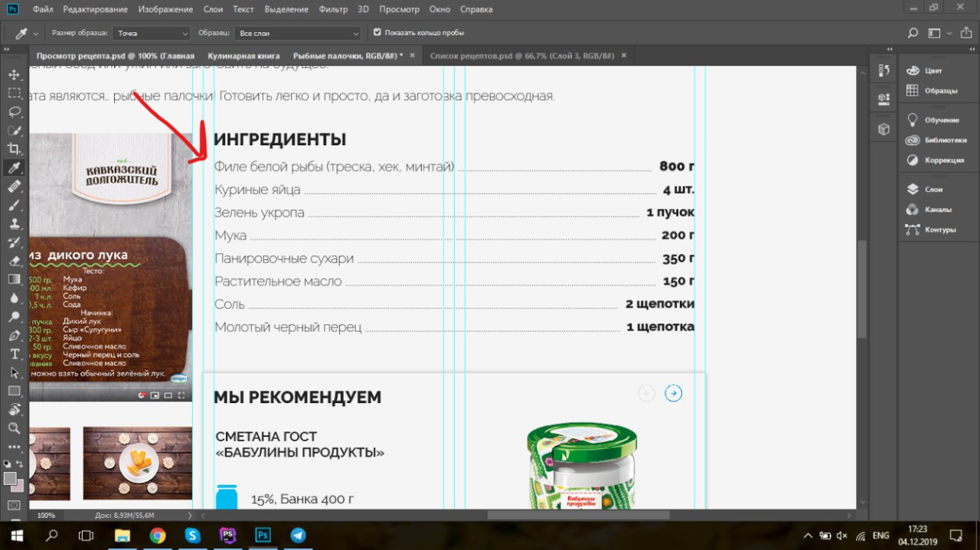Select the Crop tool
The height and width of the screenshot is (550, 980).
point(14,148)
